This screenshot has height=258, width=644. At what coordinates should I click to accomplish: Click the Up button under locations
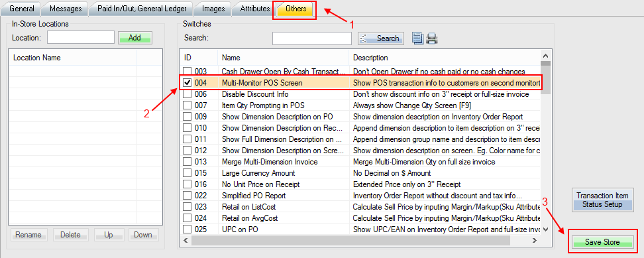(109, 235)
